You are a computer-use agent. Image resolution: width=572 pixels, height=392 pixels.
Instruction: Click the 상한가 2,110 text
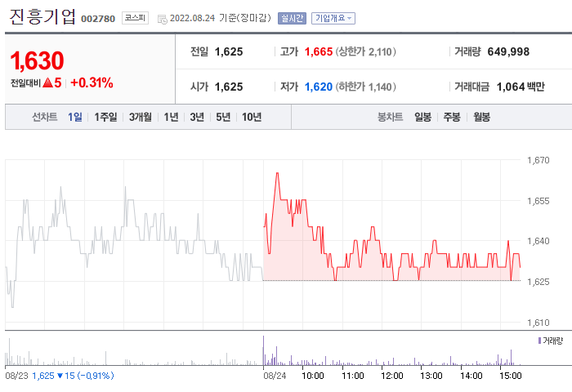[365, 51]
